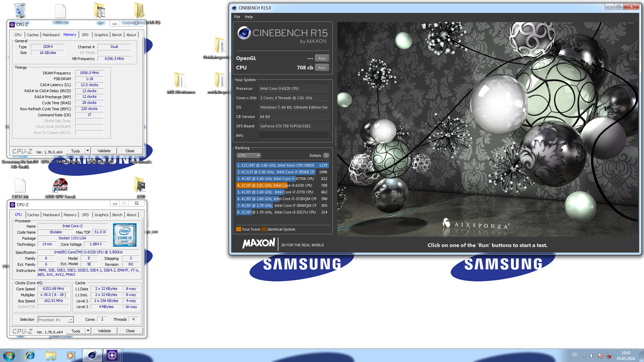
Task: Click the Cinebench render preview image
Action: (488, 129)
